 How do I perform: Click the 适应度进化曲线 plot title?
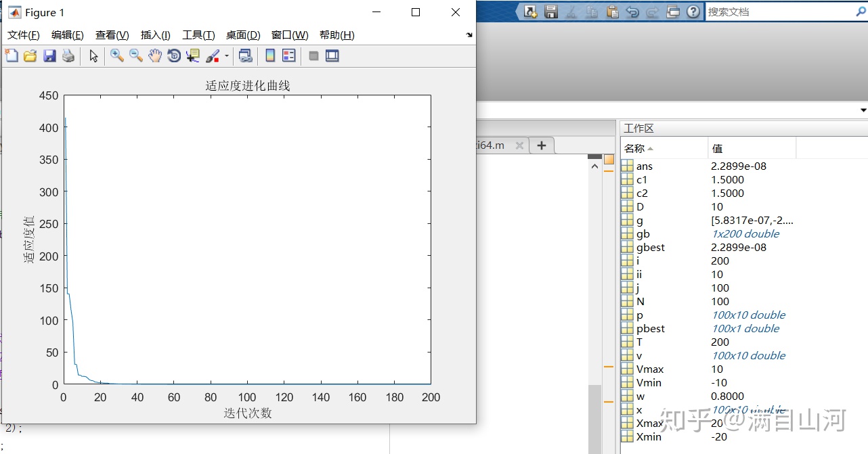click(x=248, y=86)
